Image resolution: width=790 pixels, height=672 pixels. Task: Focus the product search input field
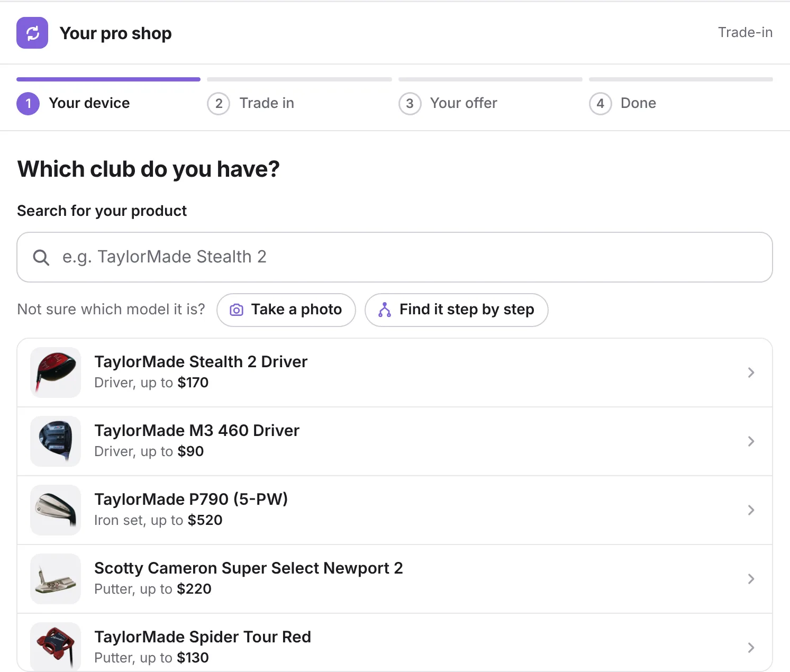click(x=395, y=257)
